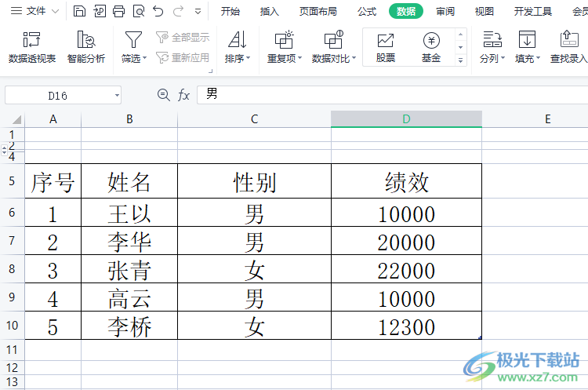588x390 pixels.
Task: Select column B header
Action: click(x=129, y=119)
